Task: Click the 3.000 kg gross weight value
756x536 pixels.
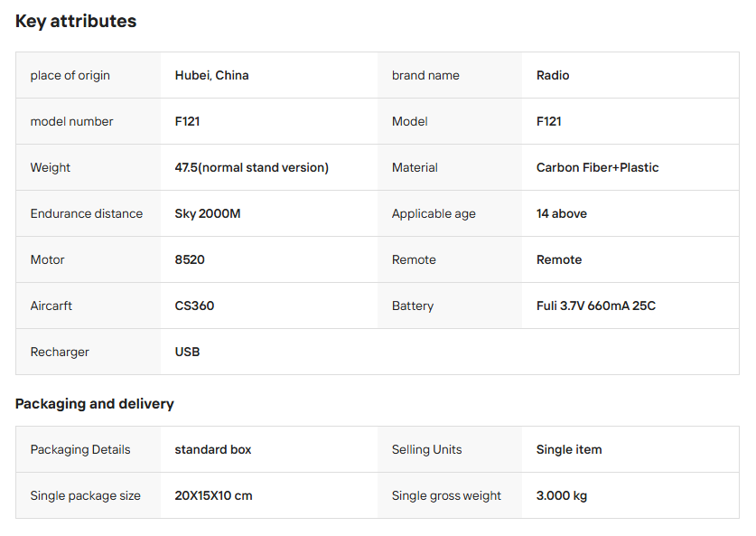Action: (562, 495)
